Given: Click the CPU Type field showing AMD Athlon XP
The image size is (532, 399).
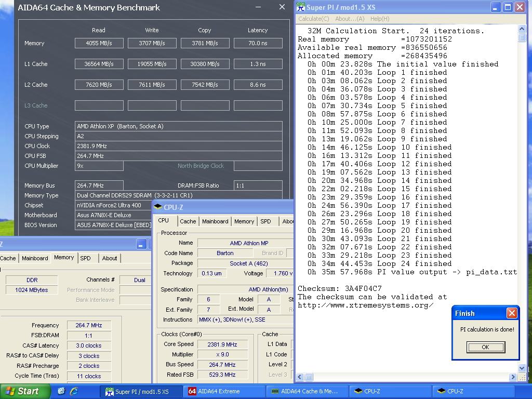Looking at the screenshot, I should point(179,126).
